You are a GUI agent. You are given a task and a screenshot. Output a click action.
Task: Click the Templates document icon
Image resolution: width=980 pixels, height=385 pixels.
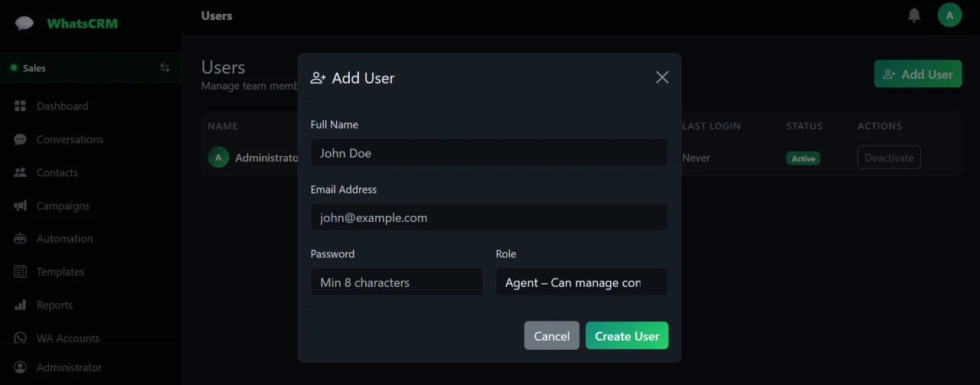(21, 272)
